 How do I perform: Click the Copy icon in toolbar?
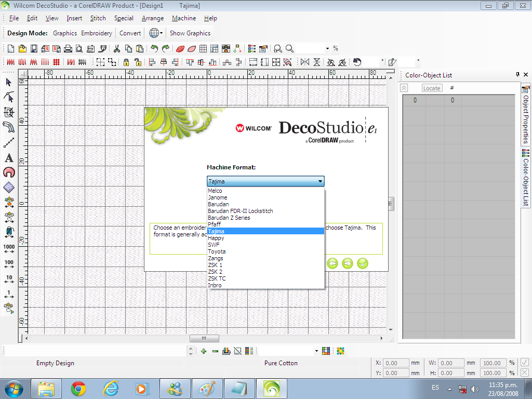[128, 48]
